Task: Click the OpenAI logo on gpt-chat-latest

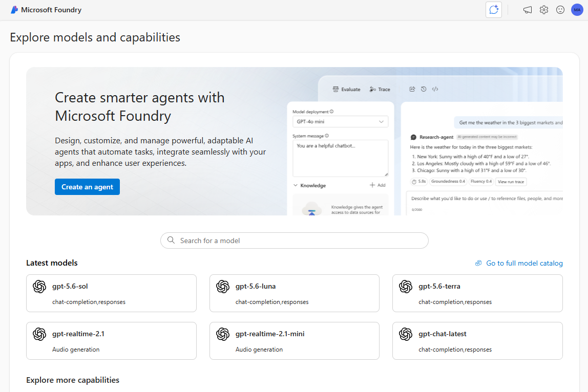Action: coord(406,334)
